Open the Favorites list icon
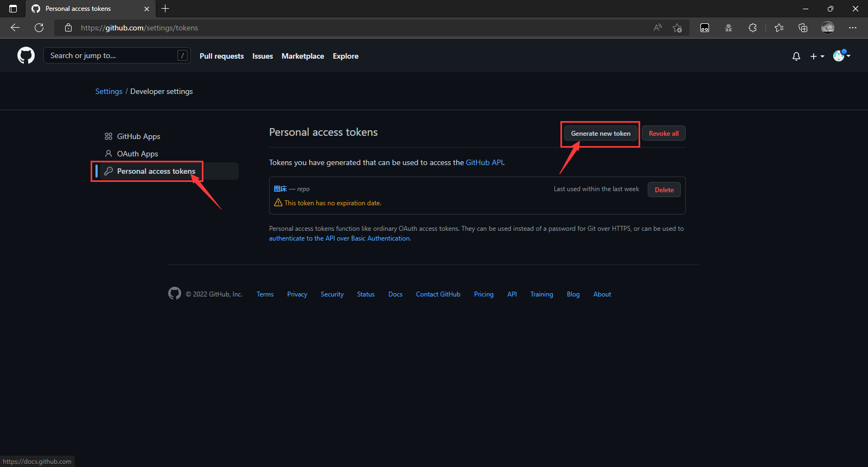 pyautogui.click(x=779, y=28)
